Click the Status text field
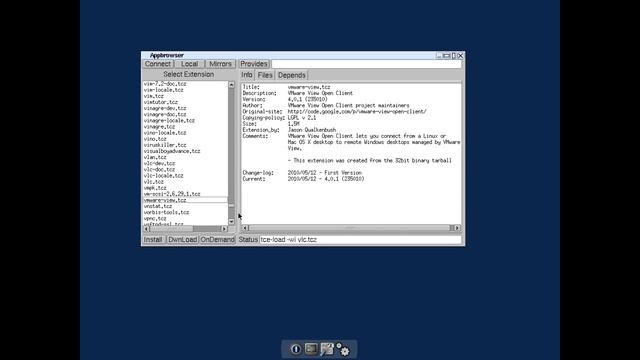Screen dimensions: 640x360 click(360, 240)
